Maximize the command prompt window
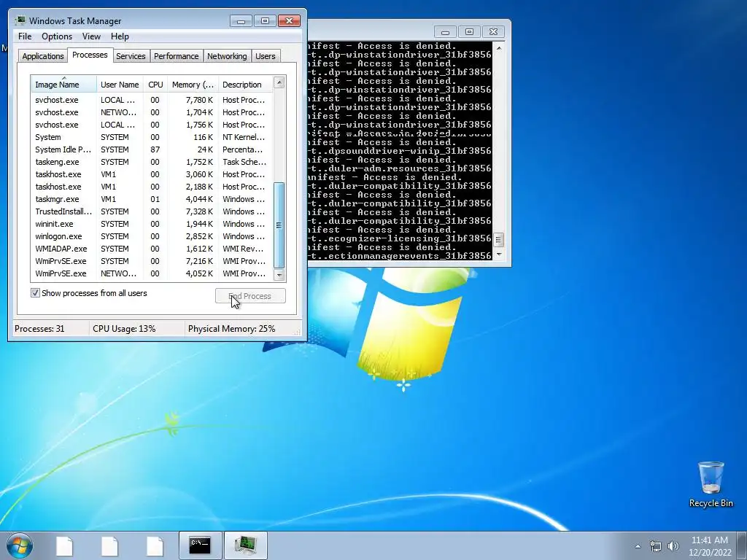 469,32
